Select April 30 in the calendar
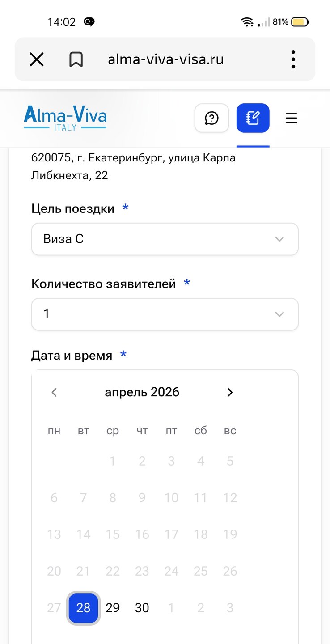330x644 pixels. tap(142, 608)
